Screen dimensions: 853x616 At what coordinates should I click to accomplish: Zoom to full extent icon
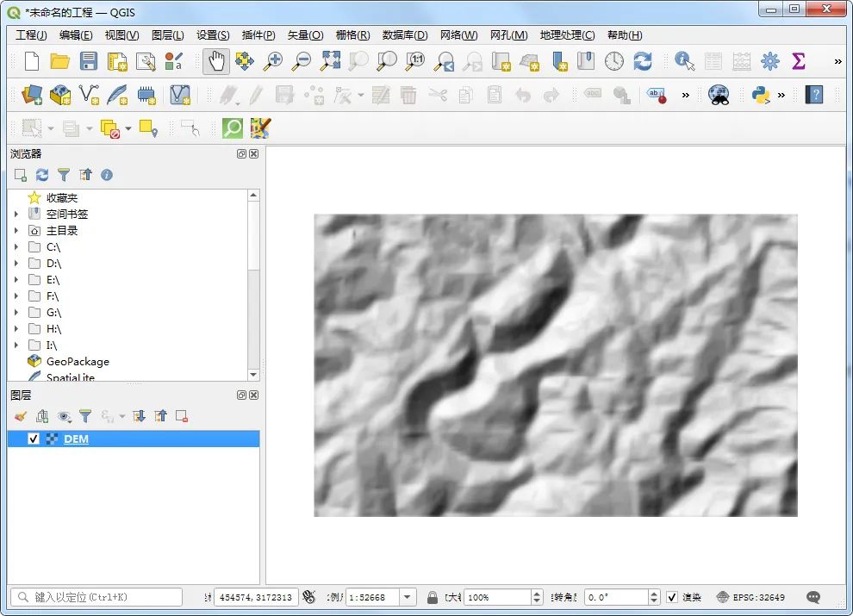330,61
